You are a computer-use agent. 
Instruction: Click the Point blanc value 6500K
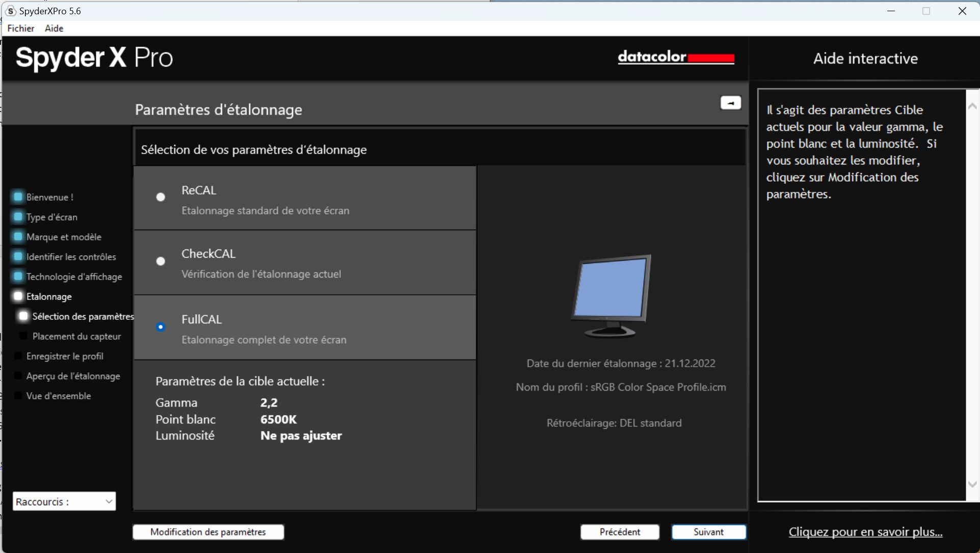pos(278,420)
